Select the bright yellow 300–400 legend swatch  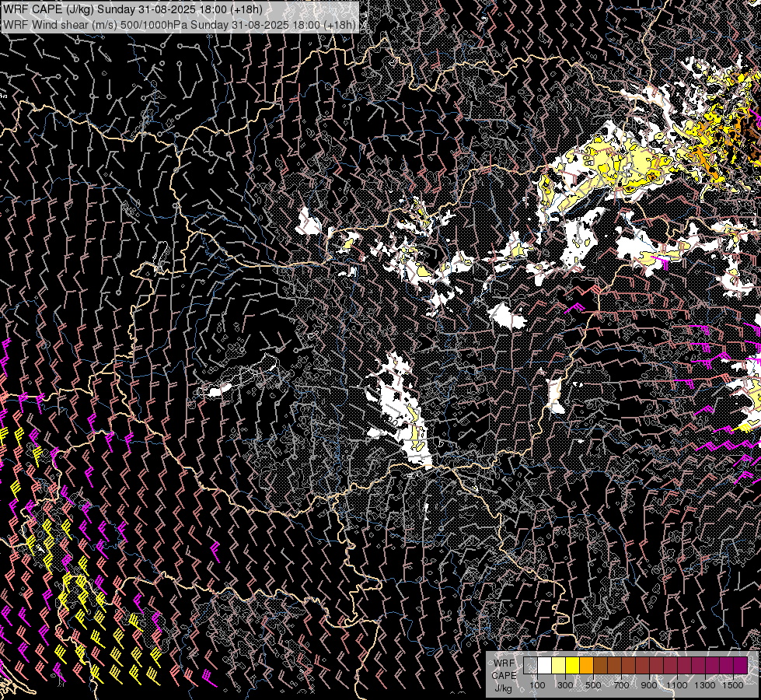573,665
